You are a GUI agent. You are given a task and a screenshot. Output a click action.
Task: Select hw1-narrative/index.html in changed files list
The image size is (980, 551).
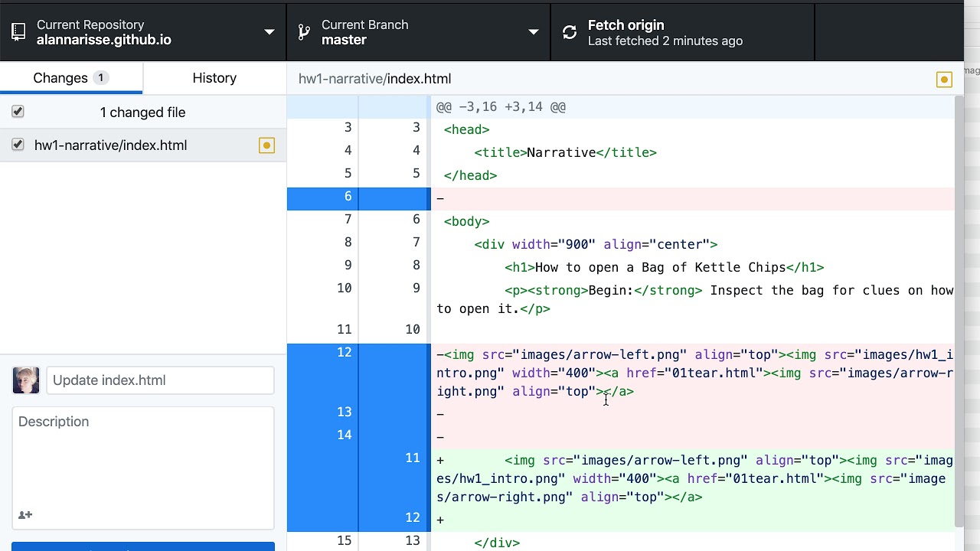[143, 145]
